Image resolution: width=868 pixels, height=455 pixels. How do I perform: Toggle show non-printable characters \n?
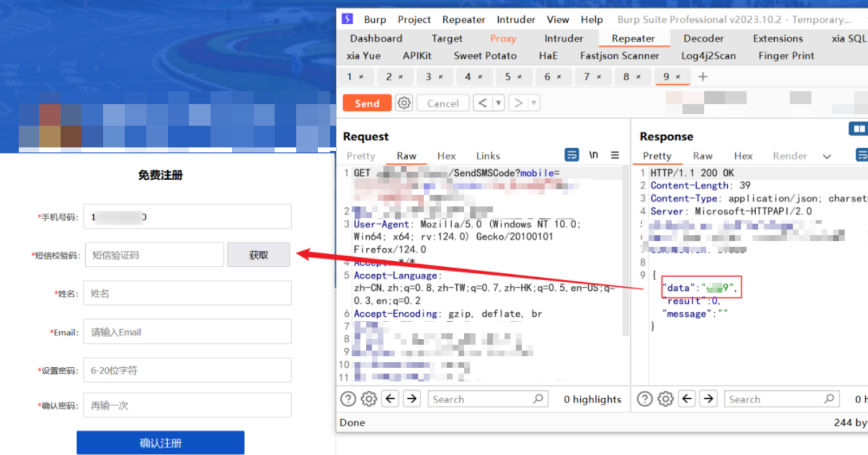593,156
